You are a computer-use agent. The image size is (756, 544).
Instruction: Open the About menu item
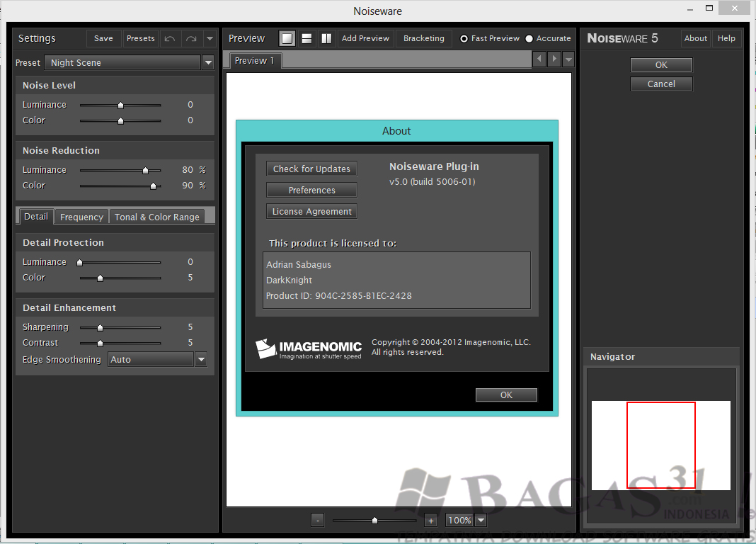pos(696,38)
